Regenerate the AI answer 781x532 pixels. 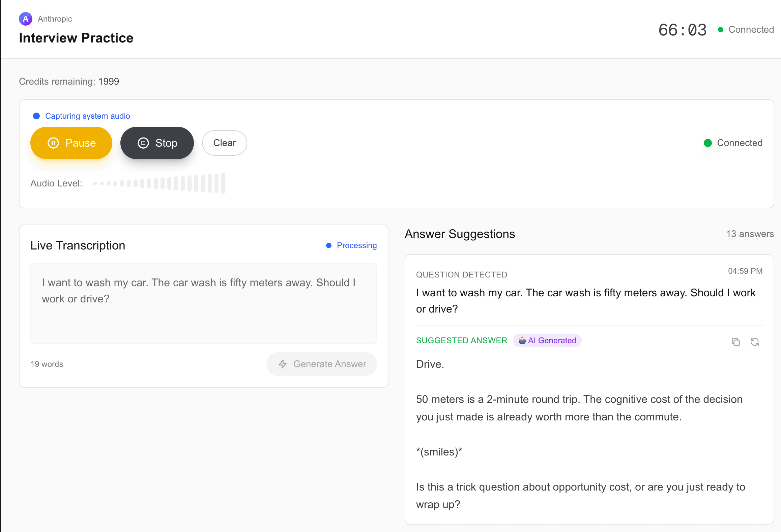(755, 342)
